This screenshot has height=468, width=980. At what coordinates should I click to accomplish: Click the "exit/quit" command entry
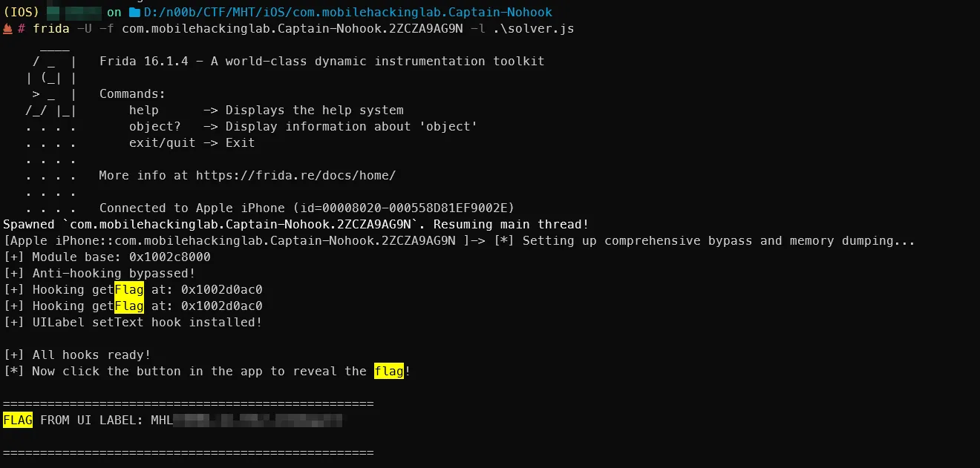tap(162, 143)
